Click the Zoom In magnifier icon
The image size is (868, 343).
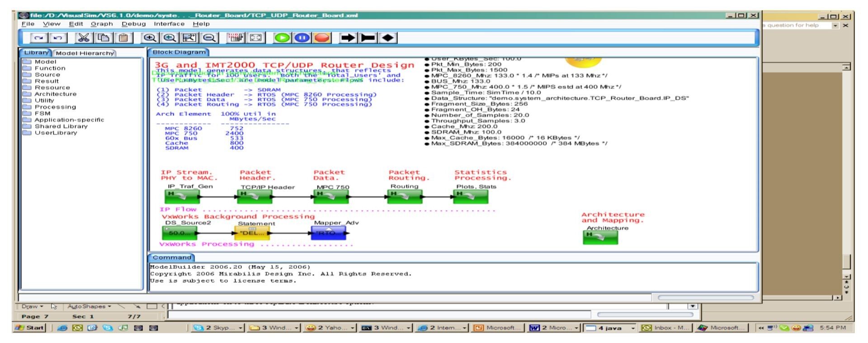pyautogui.click(x=150, y=38)
